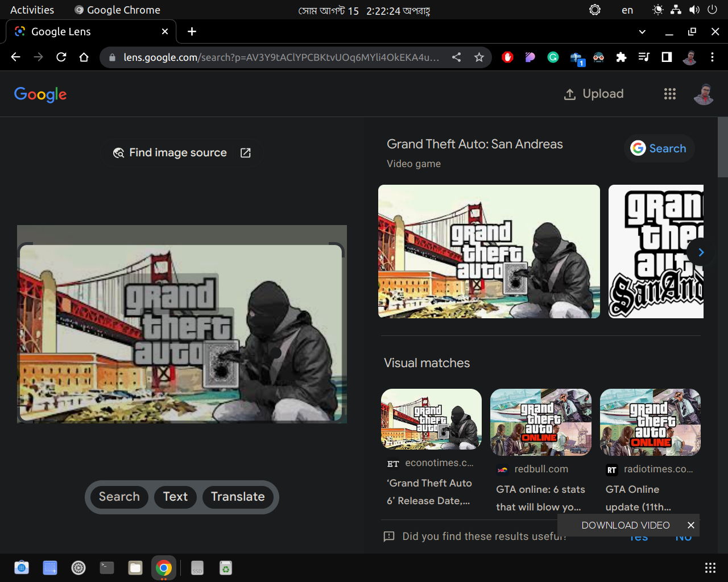Open the blue extension with badge 1
The width and height of the screenshot is (728, 582).
576,58
